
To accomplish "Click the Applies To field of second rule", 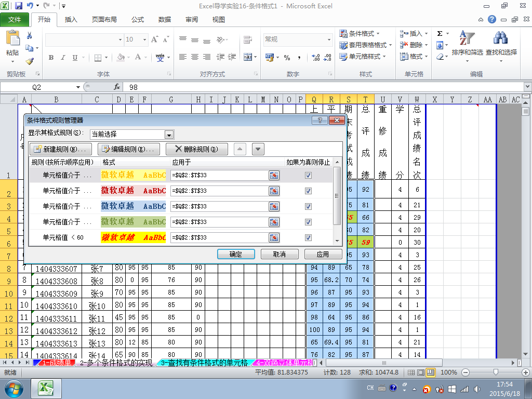I will point(220,191).
